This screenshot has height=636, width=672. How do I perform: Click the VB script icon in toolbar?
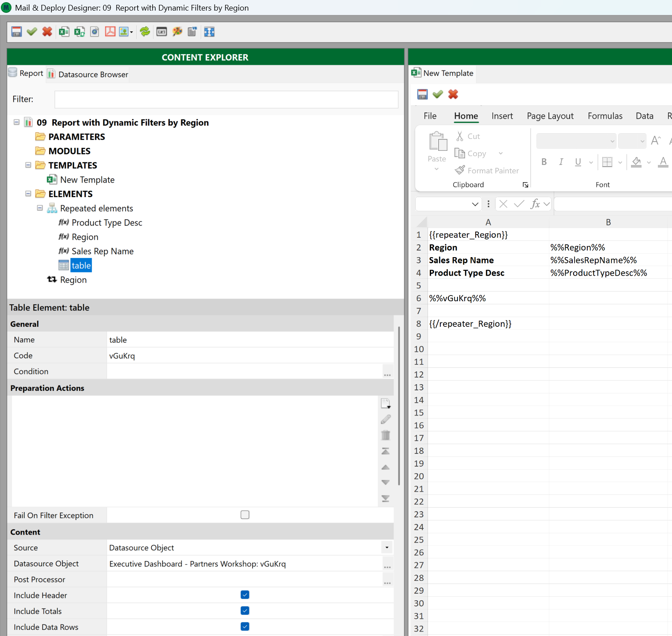192,32
